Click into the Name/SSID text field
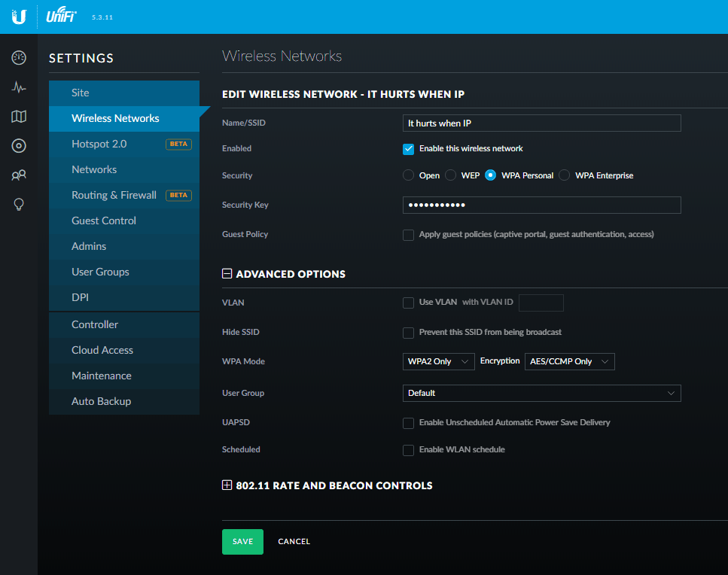The width and height of the screenshot is (728, 575). click(x=541, y=123)
